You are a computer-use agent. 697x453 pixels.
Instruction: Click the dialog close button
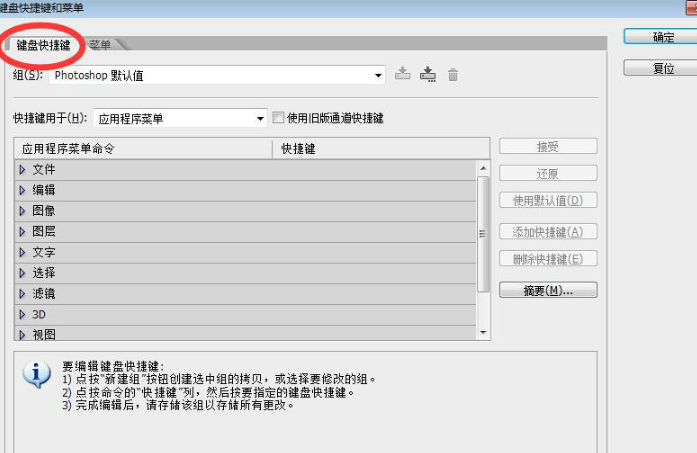692,7
